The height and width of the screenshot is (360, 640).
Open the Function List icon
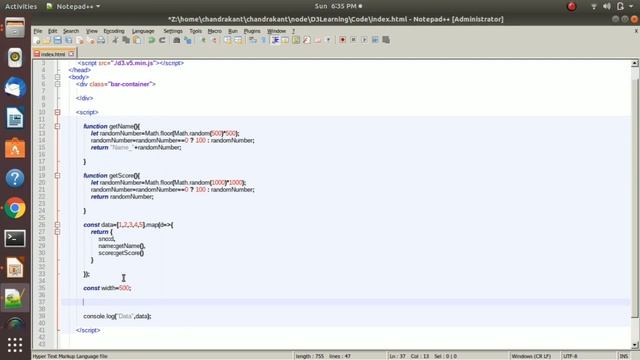307,40
